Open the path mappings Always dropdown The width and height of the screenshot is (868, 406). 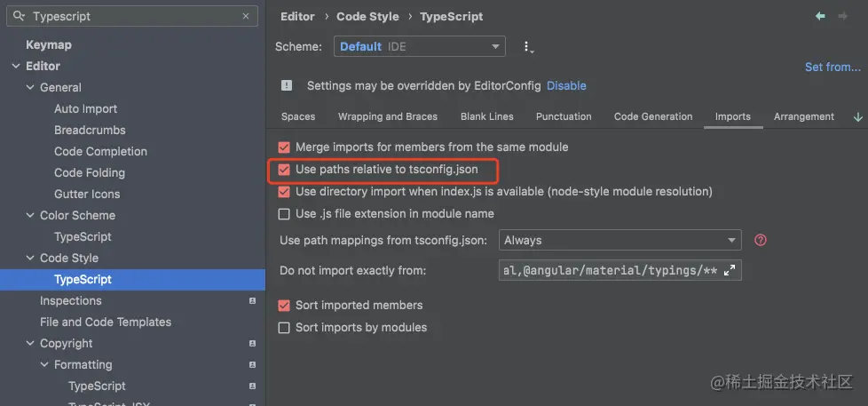(x=619, y=240)
